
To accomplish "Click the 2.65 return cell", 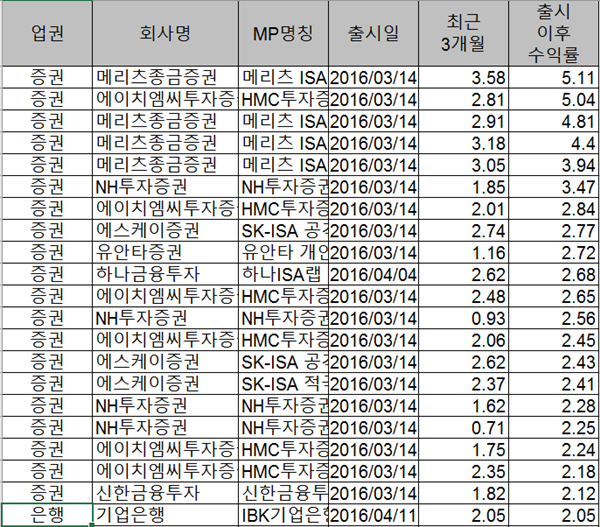I will pos(554,296).
